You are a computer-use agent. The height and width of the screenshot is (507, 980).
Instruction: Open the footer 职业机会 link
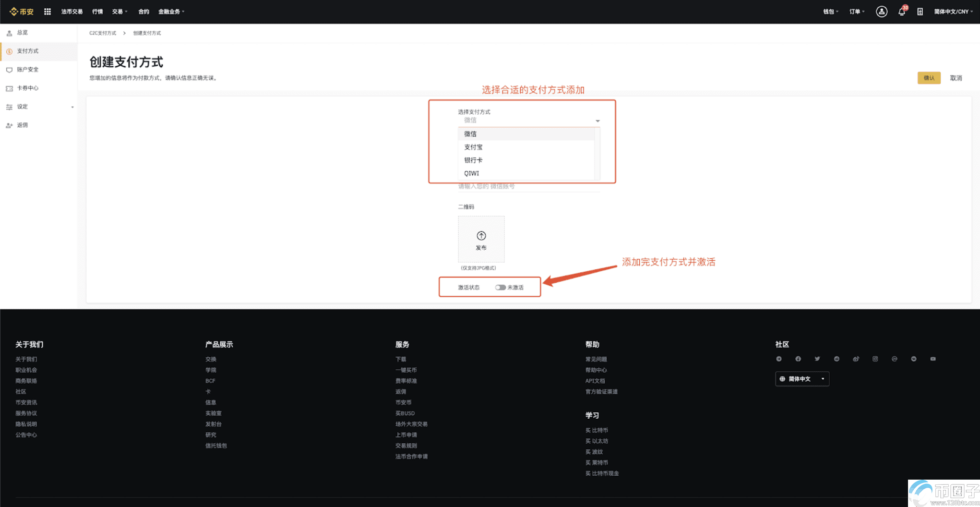point(26,370)
